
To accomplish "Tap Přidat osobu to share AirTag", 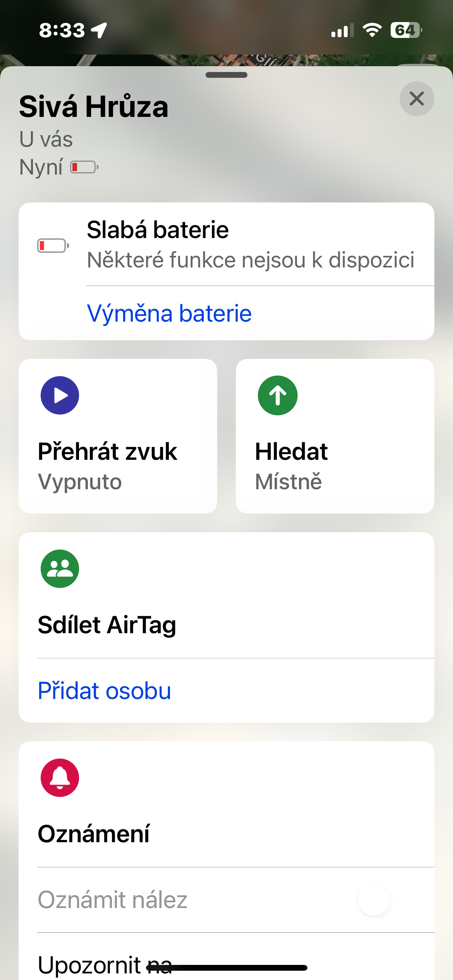I will [105, 691].
